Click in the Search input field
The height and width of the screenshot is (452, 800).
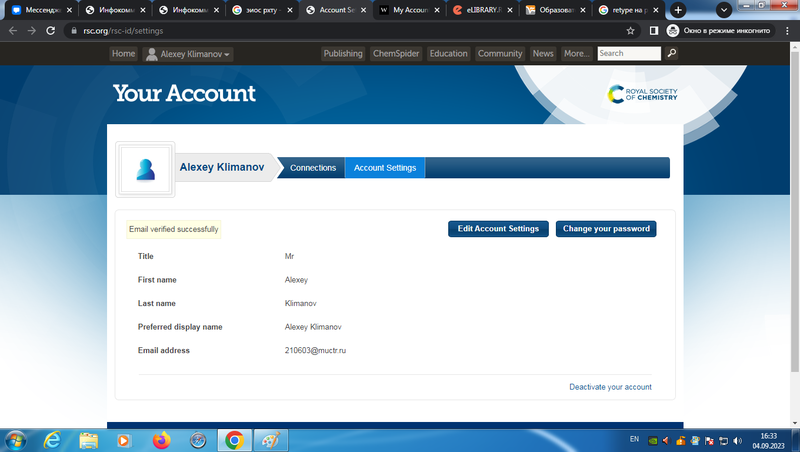tap(628, 54)
